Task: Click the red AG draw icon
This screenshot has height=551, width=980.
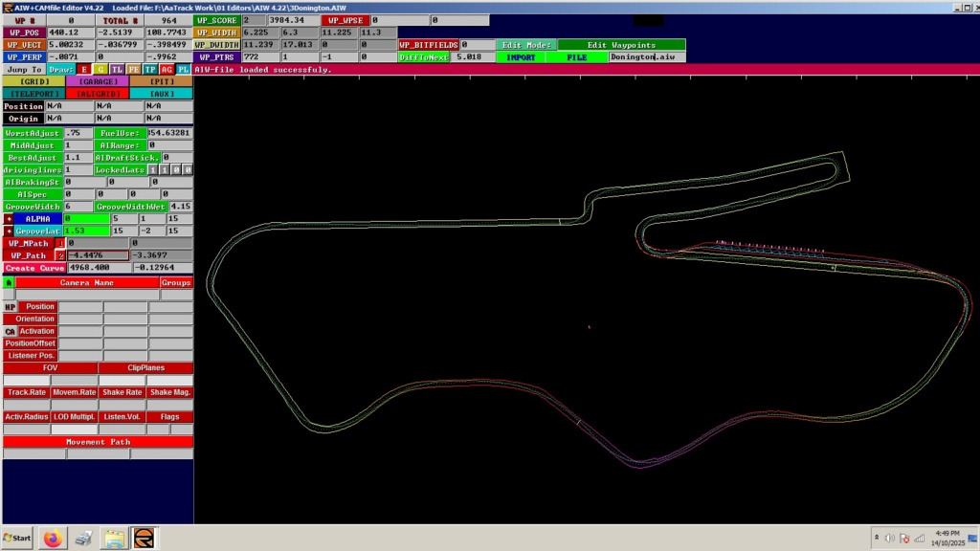Action: pyautogui.click(x=167, y=70)
